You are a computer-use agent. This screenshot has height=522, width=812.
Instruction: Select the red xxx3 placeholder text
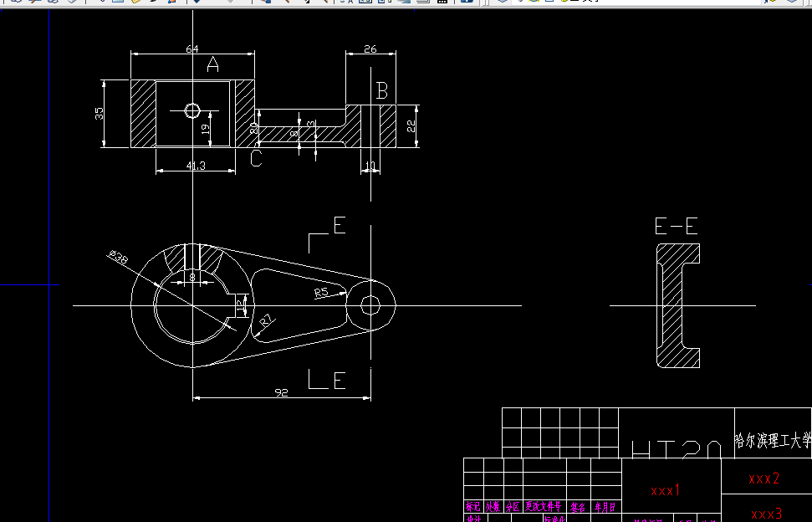pyautogui.click(x=766, y=514)
